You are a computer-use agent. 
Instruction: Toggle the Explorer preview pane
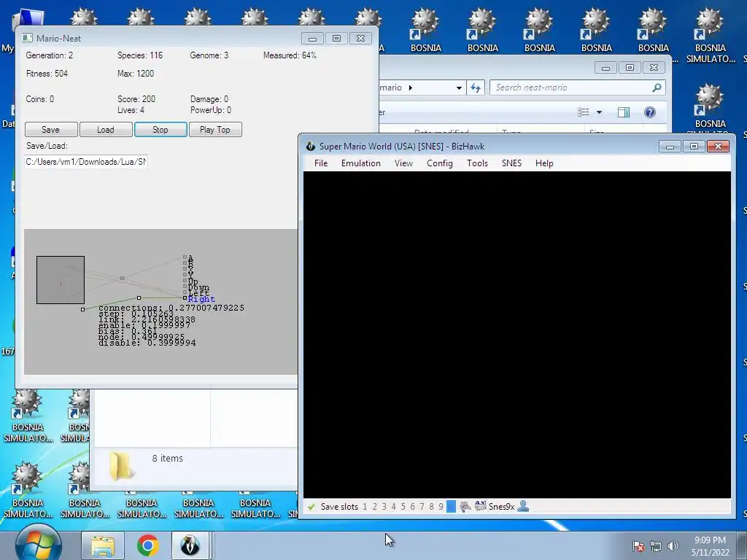(x=624, y=112)
